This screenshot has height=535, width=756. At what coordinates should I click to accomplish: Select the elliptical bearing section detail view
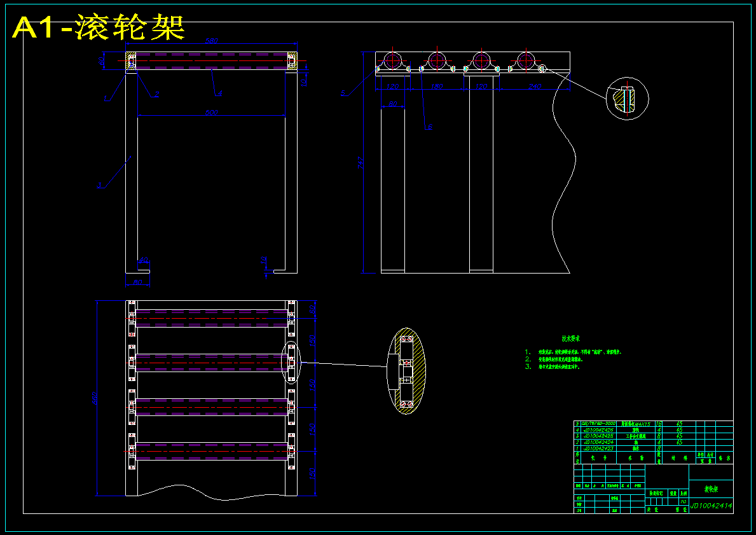(406, 372)
